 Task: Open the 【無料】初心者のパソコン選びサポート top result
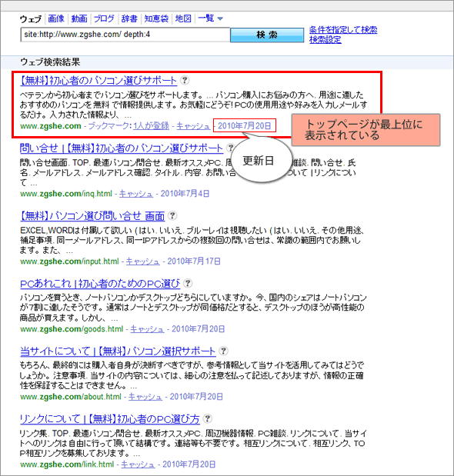[x=98, y=81]
